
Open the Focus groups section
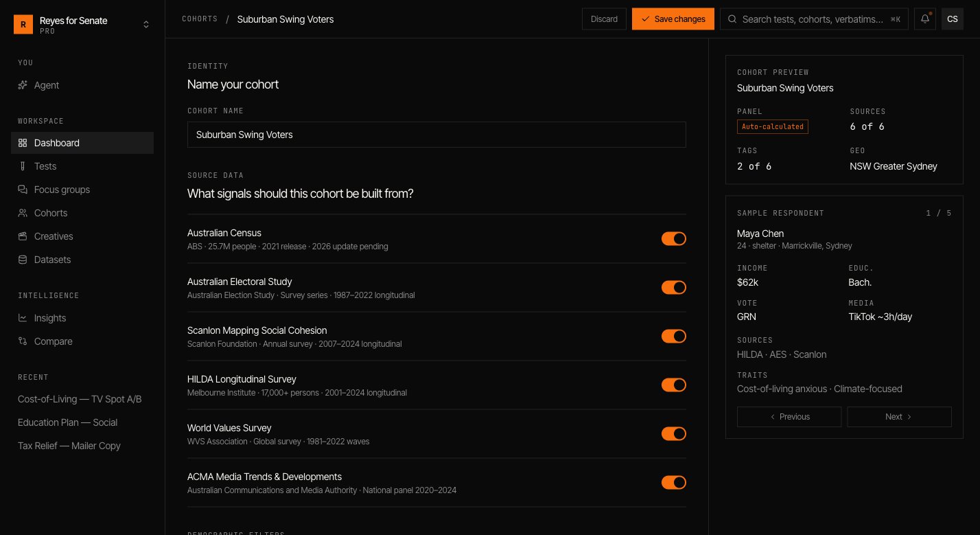[82, 190]
